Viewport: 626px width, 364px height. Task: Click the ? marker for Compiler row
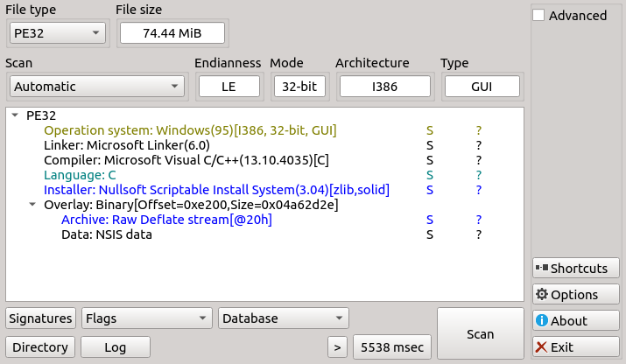479,160
